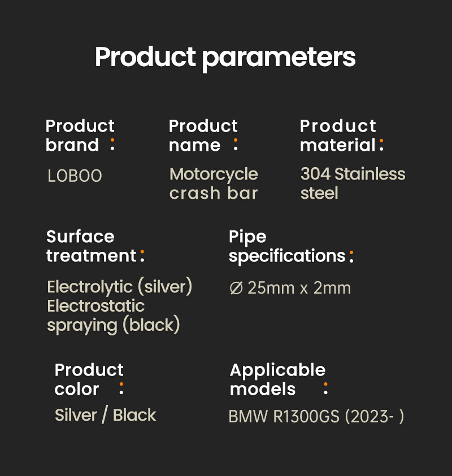The height and width of the screenshot is (476, 452).
Task: Click the LOBOO brand value
Action: pyautogui.click(x=75, y=176)
